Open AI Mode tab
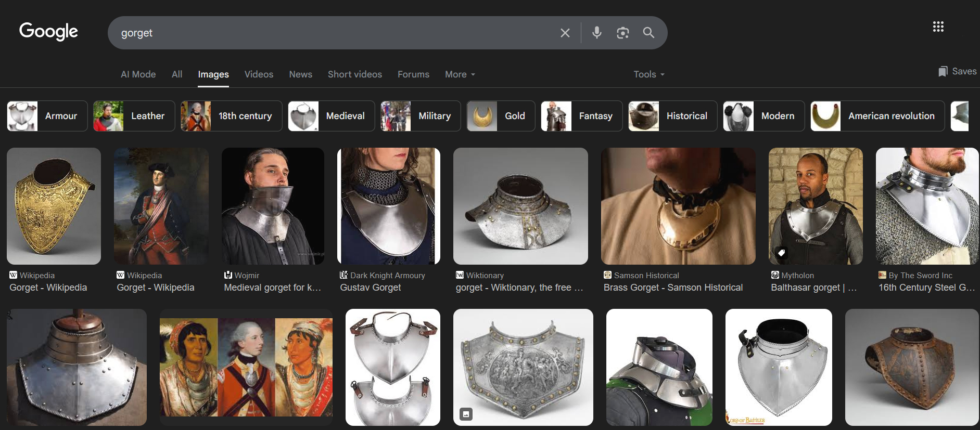 click(138, 74)
